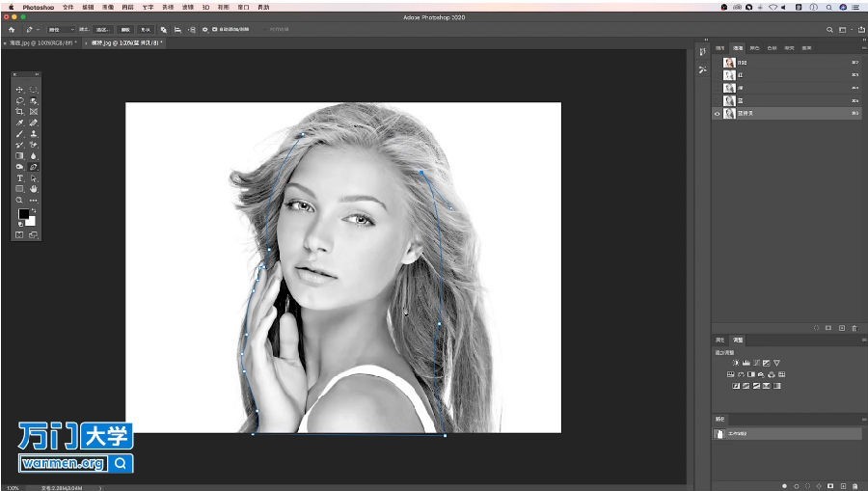Viewport: 868px width, 491px height.
Task: Select the Brush tool
Action: [19, 134]
